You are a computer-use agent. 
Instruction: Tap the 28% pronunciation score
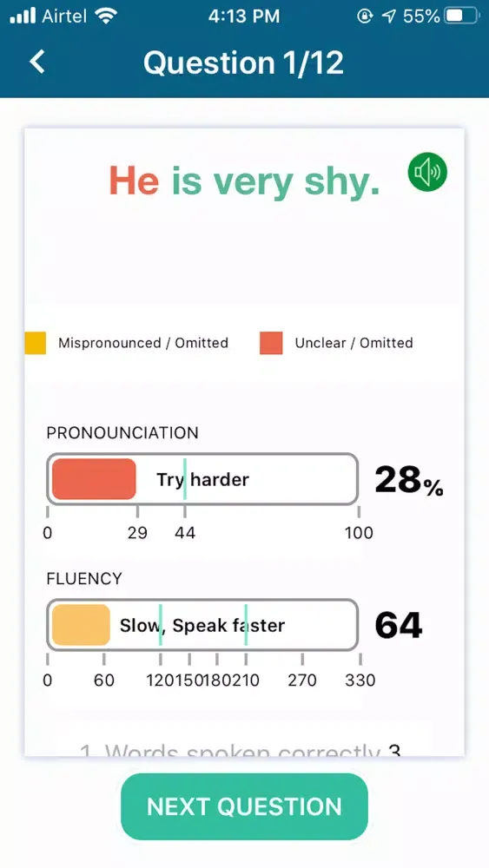tap(409, 479)
